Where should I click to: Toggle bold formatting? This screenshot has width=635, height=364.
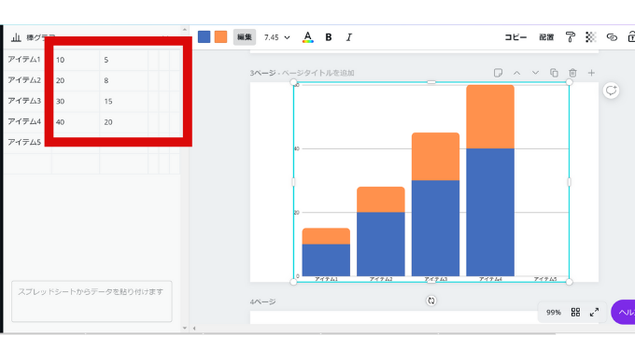click(x=329, y=37)
